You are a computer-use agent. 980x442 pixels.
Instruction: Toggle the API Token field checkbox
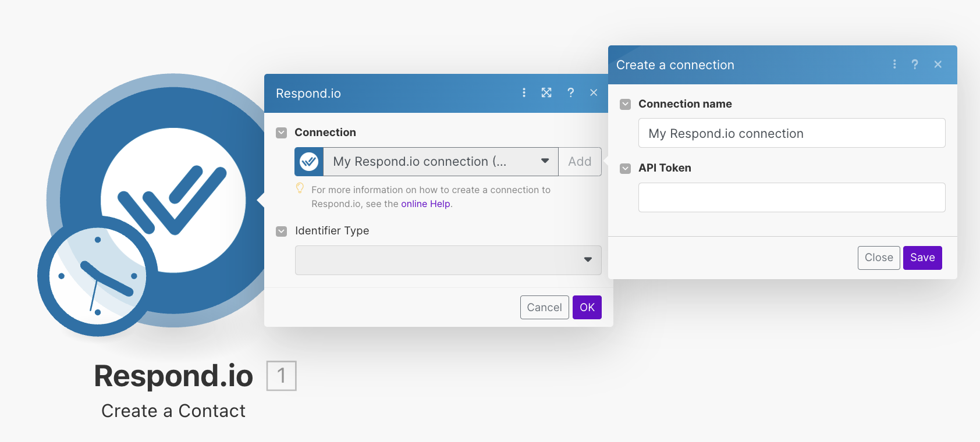click(x=626, y=168)
